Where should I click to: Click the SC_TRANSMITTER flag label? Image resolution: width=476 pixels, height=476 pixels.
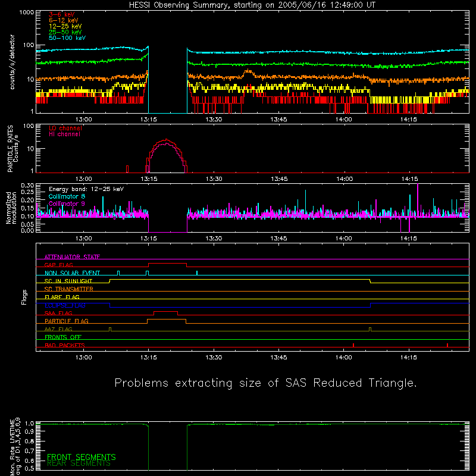tap(68, 289)
